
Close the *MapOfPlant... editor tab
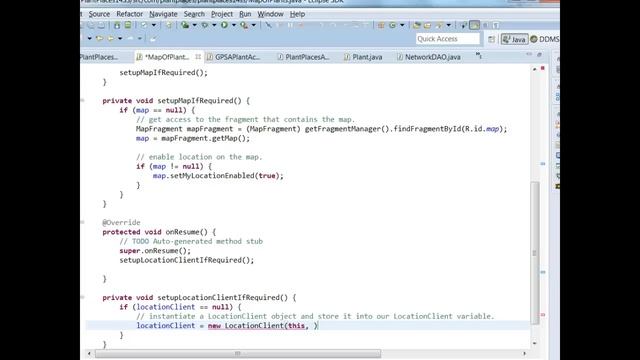point(198,57)
